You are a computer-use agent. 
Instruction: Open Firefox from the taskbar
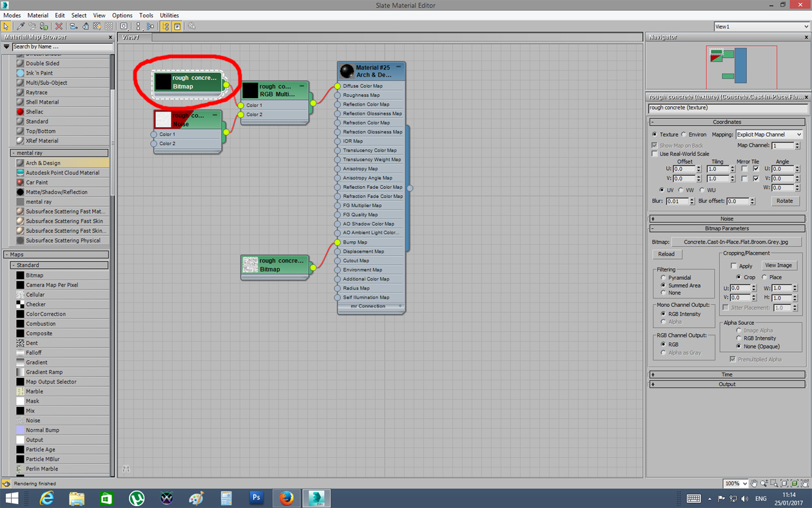286,498
